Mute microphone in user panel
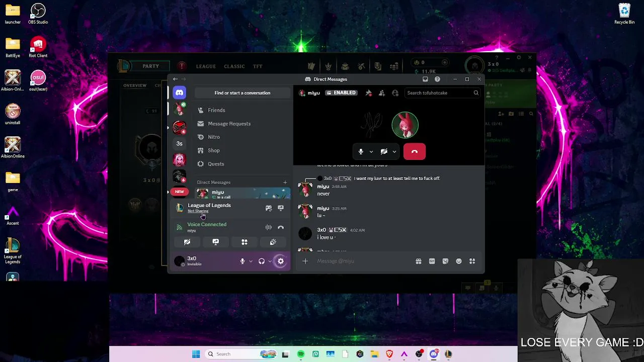 (x=243, y=261)
